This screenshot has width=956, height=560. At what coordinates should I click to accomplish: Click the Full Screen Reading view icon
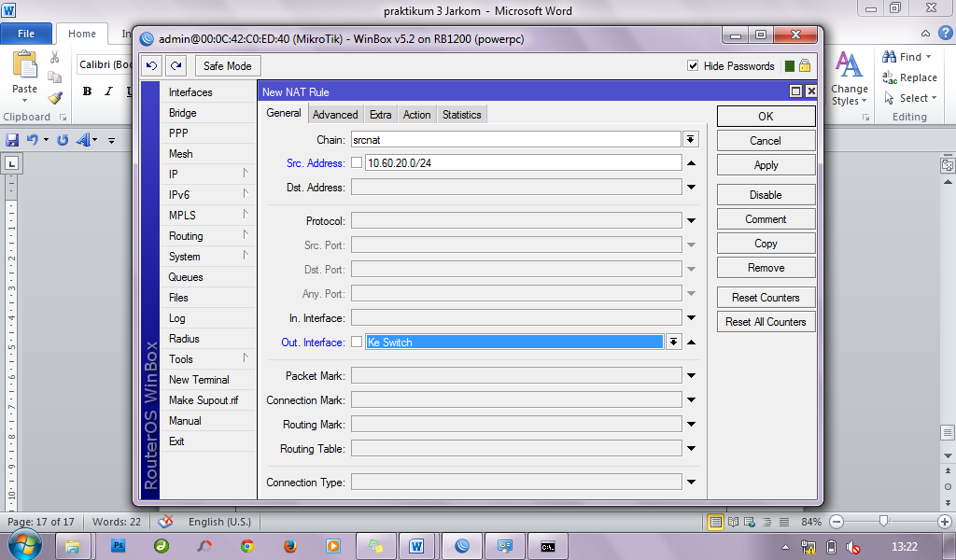[x=734, y=523]
